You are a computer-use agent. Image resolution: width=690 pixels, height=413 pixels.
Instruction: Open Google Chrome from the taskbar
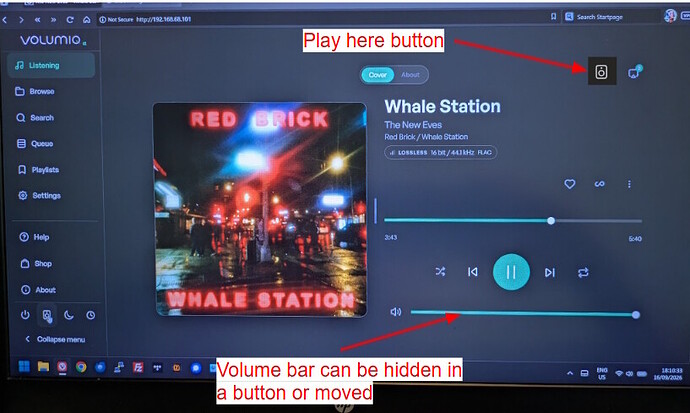[81, 367]
